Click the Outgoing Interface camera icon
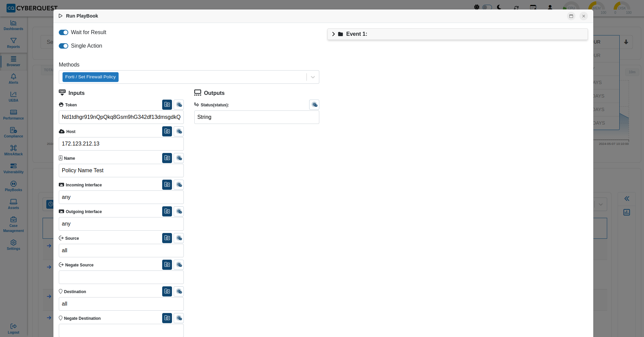The height and width of the screenshot is (337, 644). coord(167,211)
